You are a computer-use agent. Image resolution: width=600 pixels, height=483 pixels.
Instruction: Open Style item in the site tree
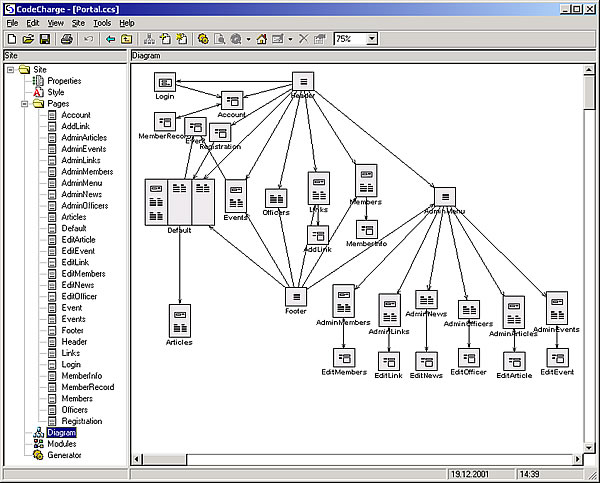tap(56, 92)
